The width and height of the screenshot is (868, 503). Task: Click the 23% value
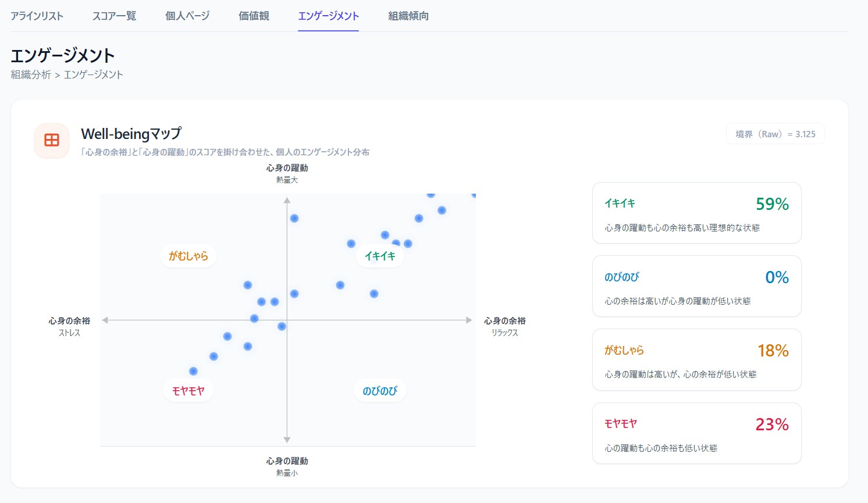tap(772, 424)
